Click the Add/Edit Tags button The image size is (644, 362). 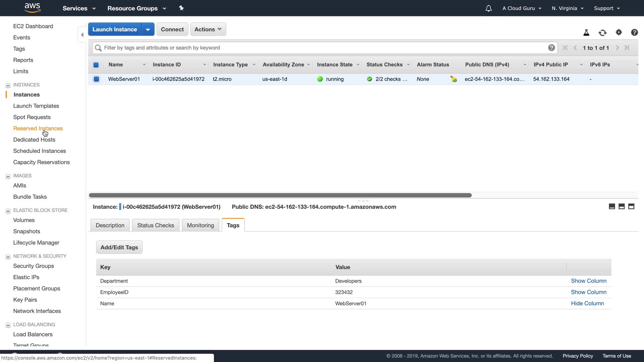click(119, 247)
